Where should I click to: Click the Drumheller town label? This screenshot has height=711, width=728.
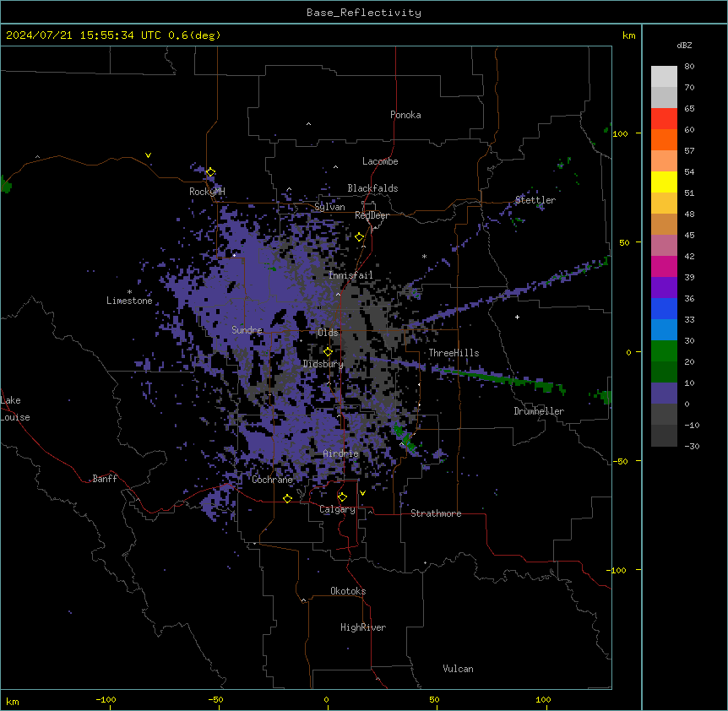pos(539,411)
